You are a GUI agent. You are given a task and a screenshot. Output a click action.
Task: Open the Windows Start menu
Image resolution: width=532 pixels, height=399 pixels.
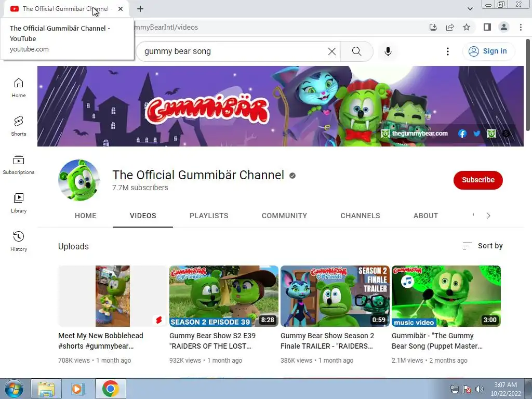(x=13, y=389)
